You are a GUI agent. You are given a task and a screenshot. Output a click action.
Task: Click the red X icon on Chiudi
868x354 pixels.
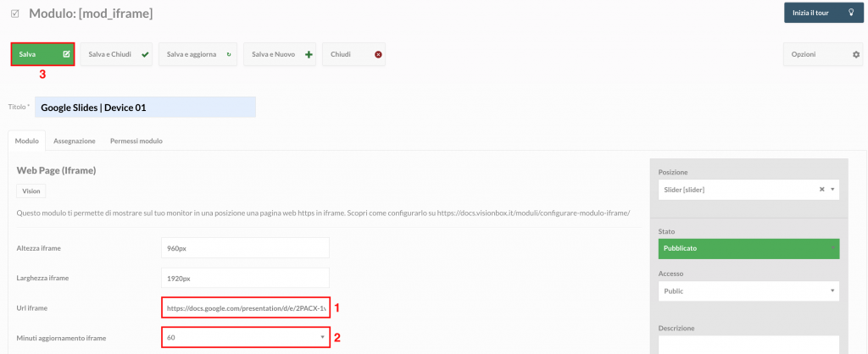378,54
